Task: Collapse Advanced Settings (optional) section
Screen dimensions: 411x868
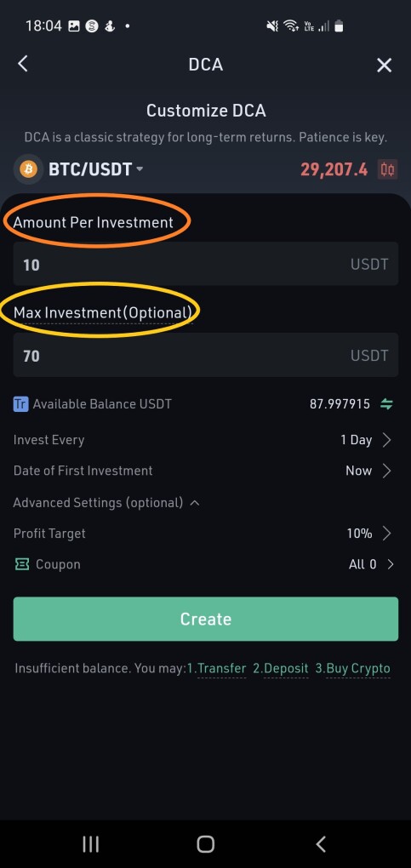Action: 106,503
